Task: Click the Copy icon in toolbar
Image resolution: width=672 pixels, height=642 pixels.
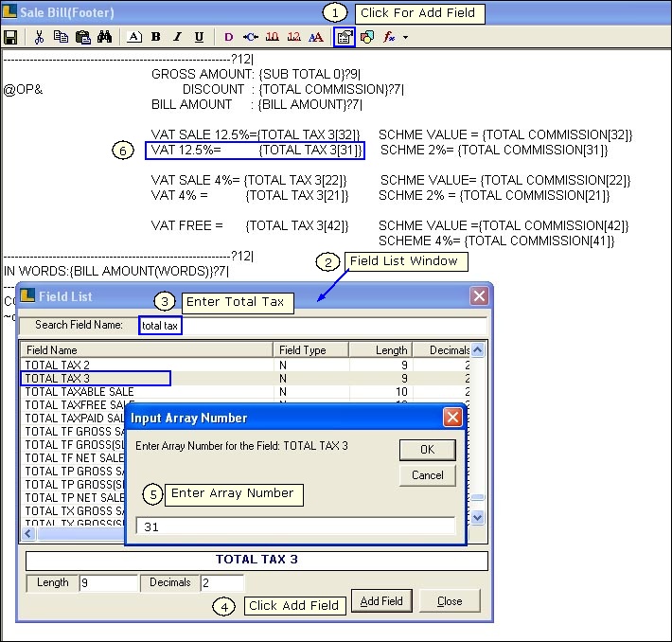Action: pyautogui.click(x=61, y=37)
